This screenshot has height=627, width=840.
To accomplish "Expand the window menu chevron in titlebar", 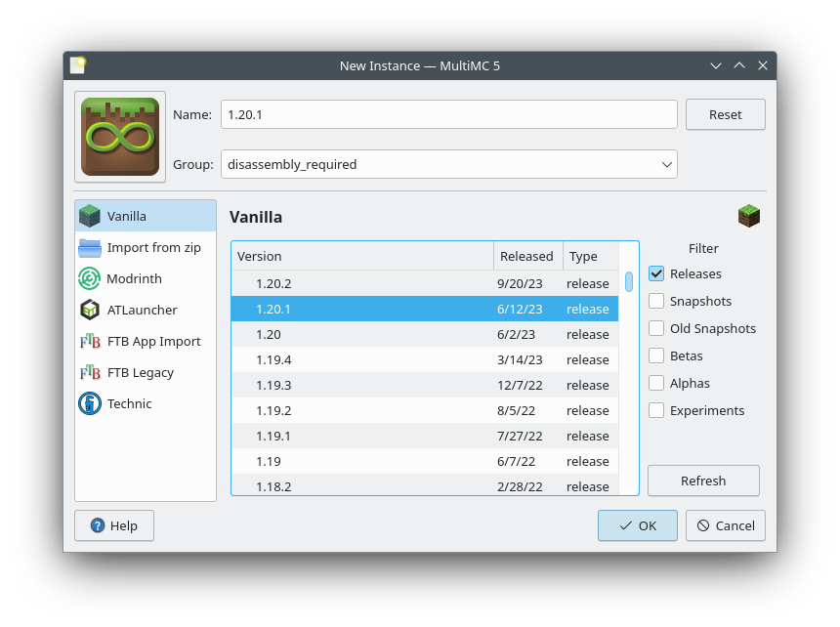I will click(716, 65).
